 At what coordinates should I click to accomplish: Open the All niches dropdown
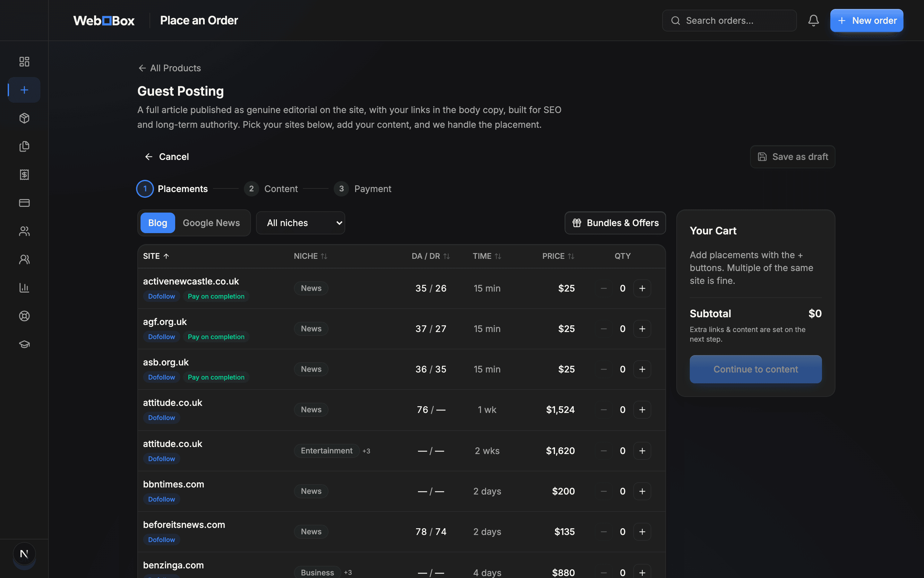301,223
